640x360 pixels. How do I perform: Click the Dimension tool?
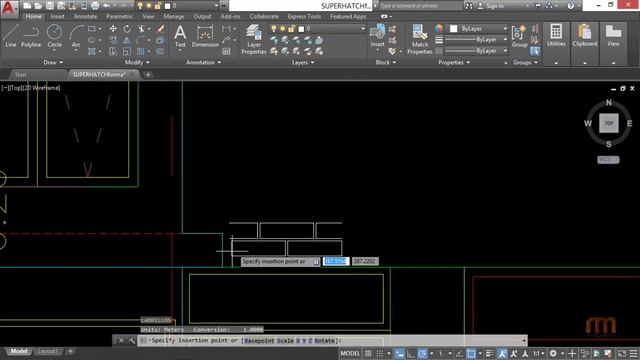pos(205,37)
